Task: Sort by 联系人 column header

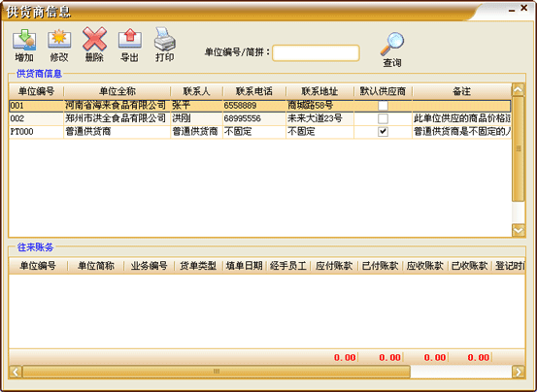Action: pyautogui.click(x=196, y=91)
